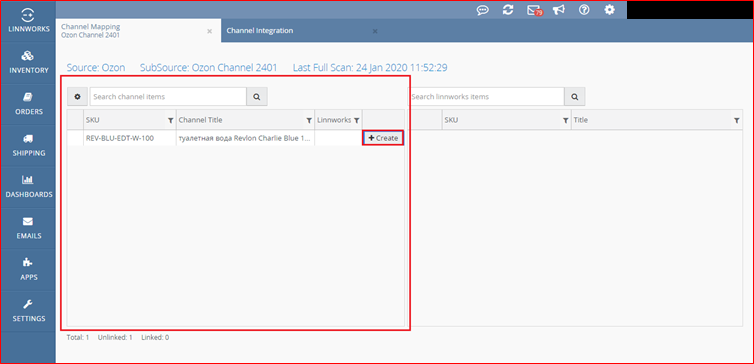Click the Last Full Scan timestamp text
This screenshot has height=364, width=754.
(370, 68)
